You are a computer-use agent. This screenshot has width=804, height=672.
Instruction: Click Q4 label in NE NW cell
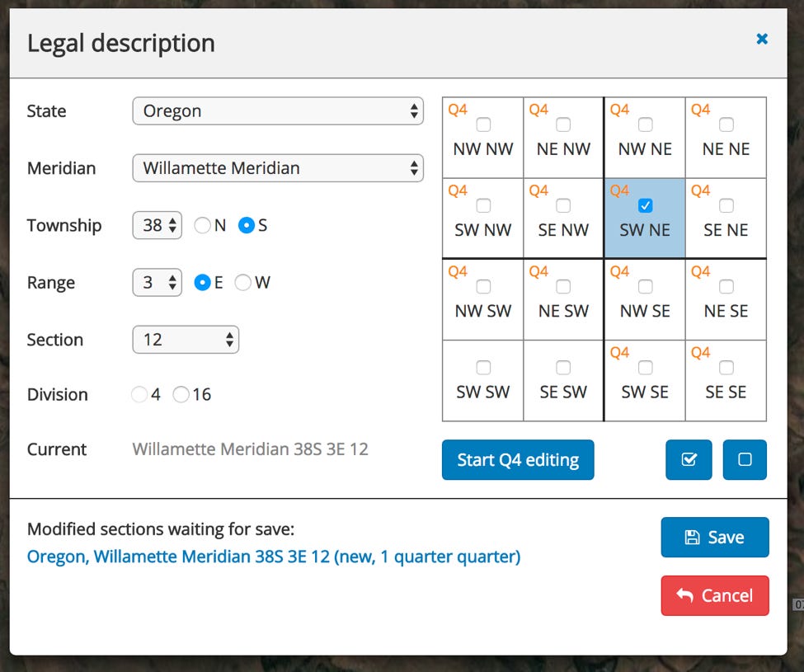point(538,110)
